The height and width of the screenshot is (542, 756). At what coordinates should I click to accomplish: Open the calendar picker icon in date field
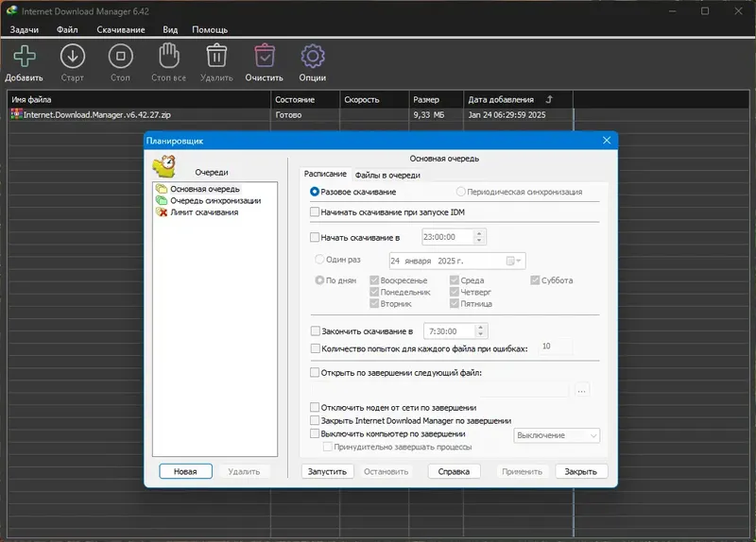click(x=513, y=261)
